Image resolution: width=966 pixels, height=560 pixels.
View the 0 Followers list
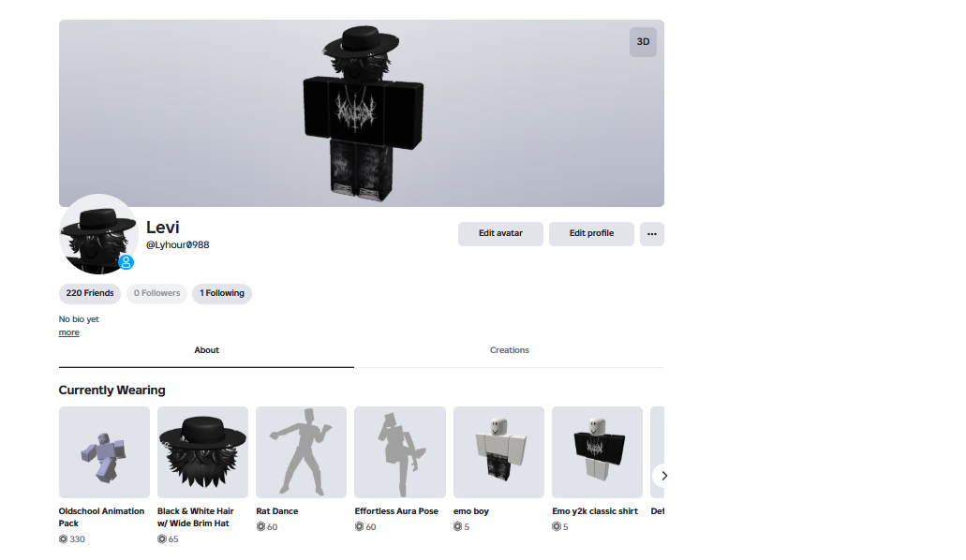pos(157,293)
